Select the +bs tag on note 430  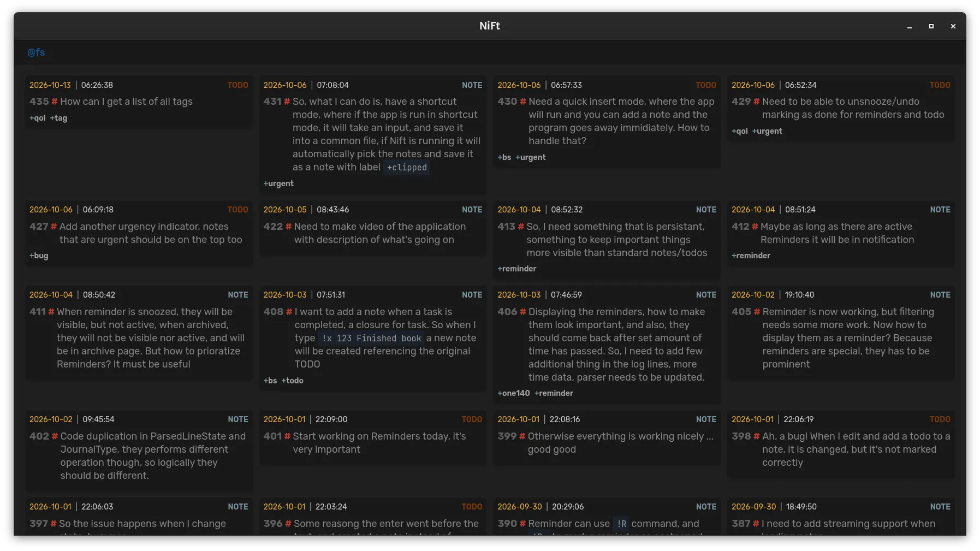click(504, 157)
